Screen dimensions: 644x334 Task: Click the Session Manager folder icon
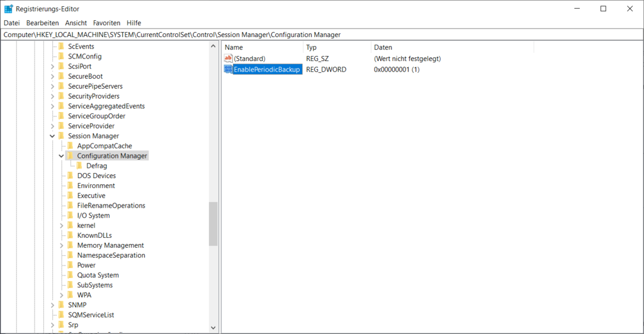point(62,136)
